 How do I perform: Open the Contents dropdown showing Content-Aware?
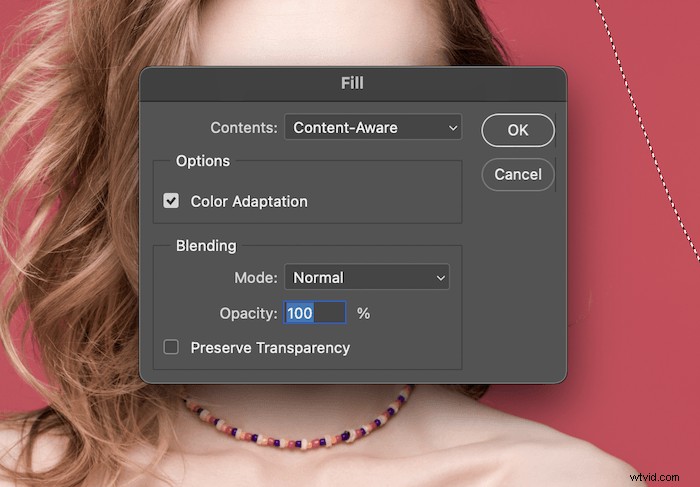tap(373, 128)
